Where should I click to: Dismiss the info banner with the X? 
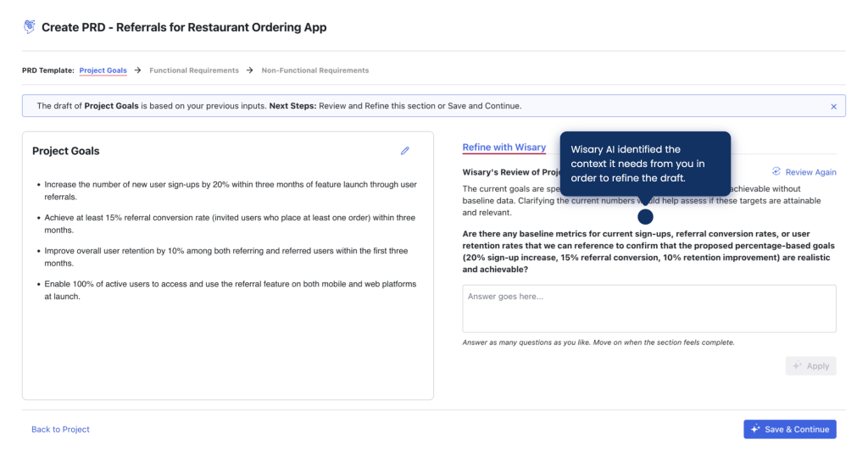(x=833, y=106)
